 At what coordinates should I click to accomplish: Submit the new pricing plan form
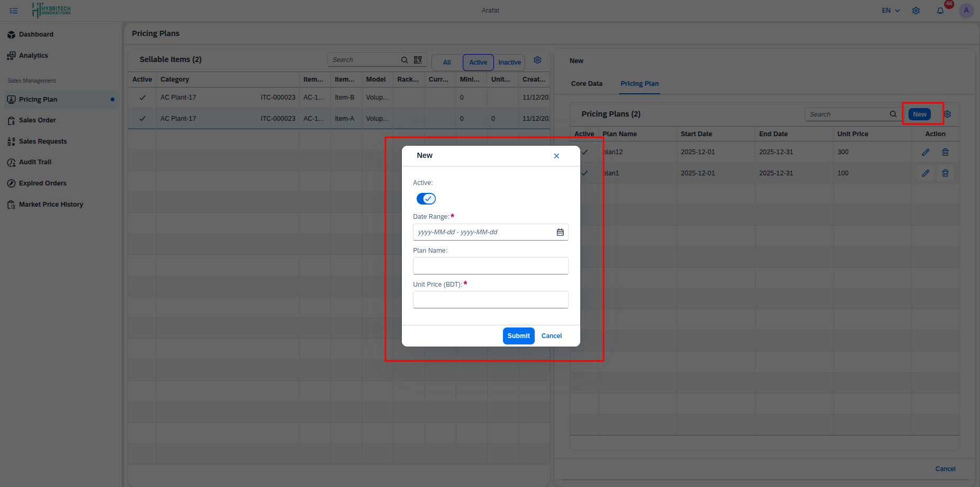(x=518, y=335)
